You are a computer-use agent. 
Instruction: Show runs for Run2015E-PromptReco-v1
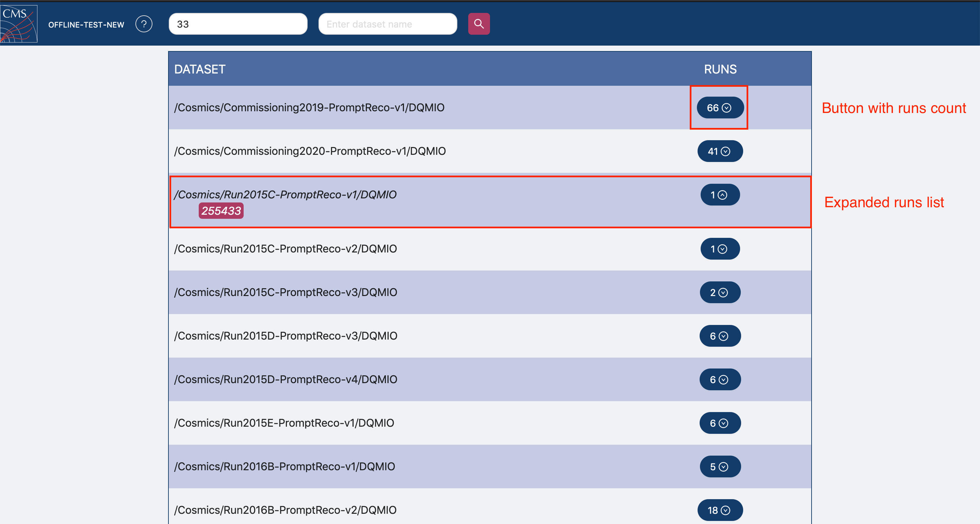click(719, 423)
